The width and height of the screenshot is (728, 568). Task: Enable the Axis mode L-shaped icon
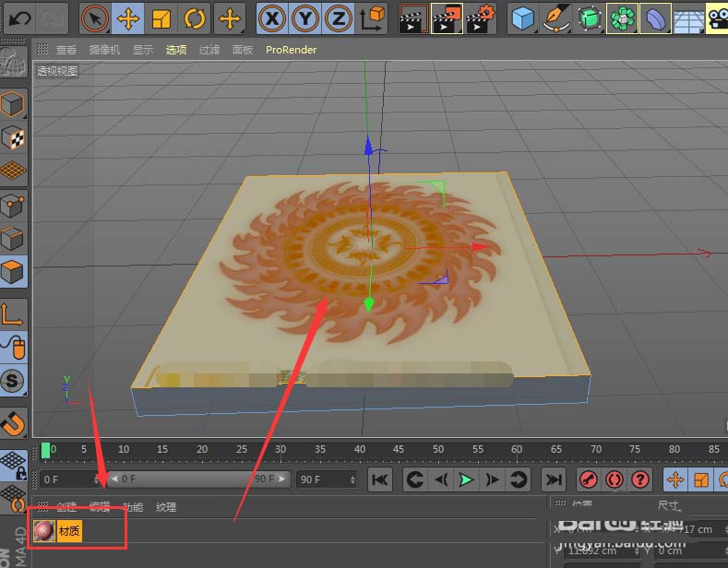point(14,314)
